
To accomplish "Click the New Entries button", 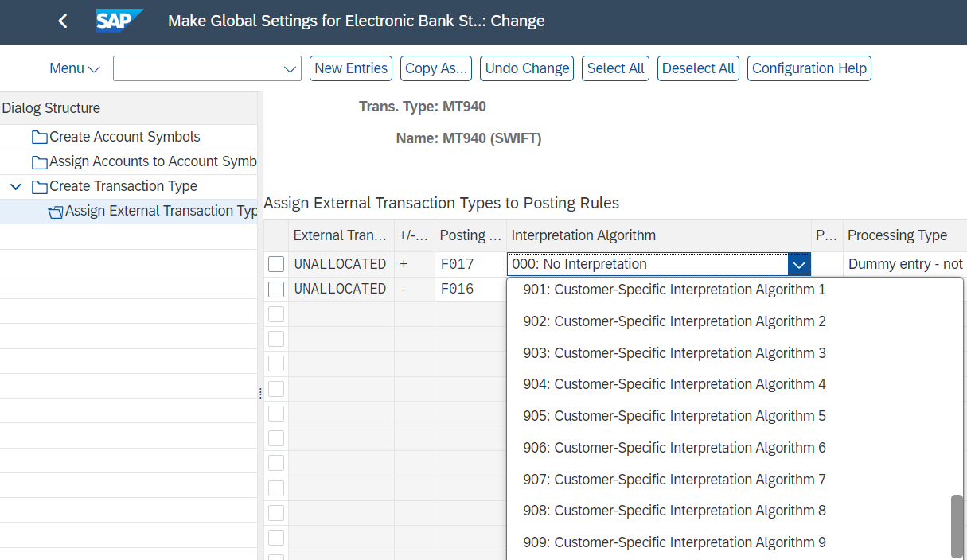I will (351, 68).
